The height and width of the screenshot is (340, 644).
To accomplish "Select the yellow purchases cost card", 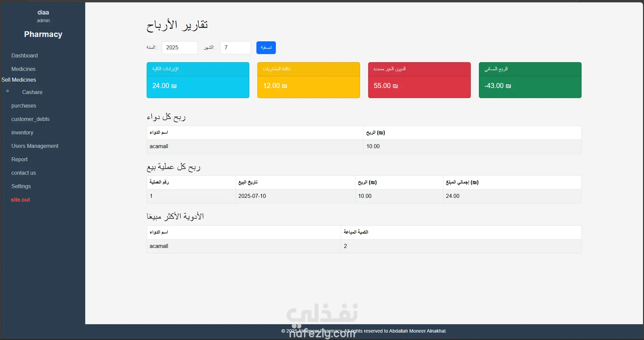I will click(x=309, y=80).
